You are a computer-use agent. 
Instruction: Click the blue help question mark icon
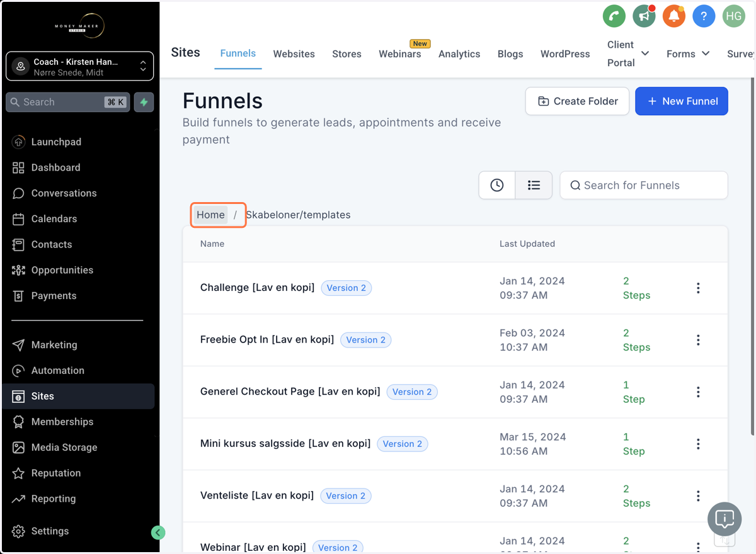tap(704, 16)
